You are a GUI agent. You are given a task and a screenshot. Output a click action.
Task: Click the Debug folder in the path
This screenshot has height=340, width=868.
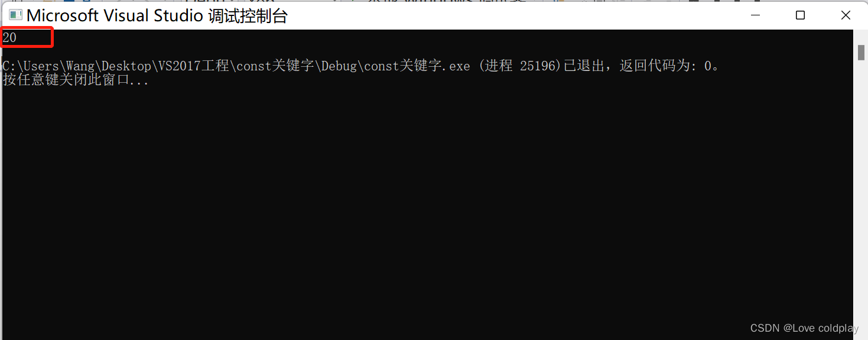[x=339, y=66]
